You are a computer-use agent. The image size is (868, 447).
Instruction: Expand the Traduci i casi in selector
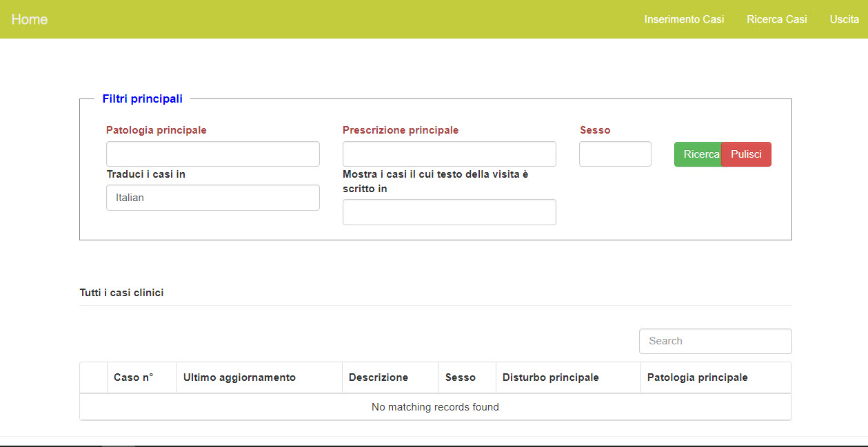click(212, 198)
